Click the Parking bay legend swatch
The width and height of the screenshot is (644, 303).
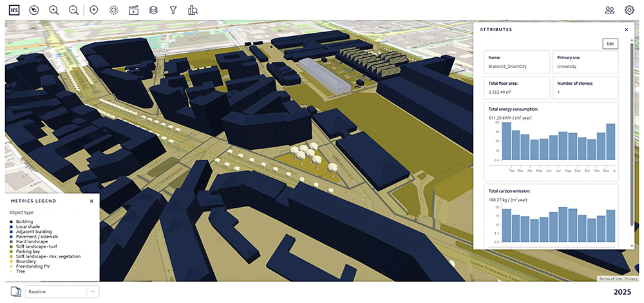(x=11, y=252)
